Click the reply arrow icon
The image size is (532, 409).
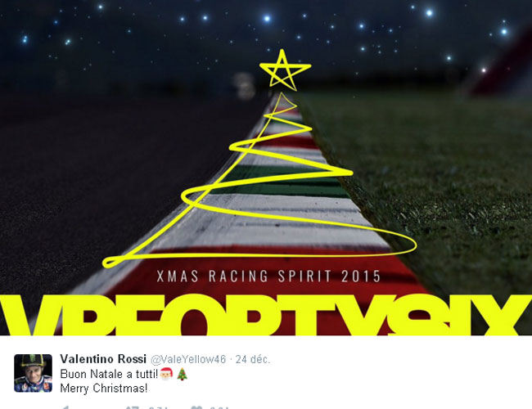pos(65,407)
